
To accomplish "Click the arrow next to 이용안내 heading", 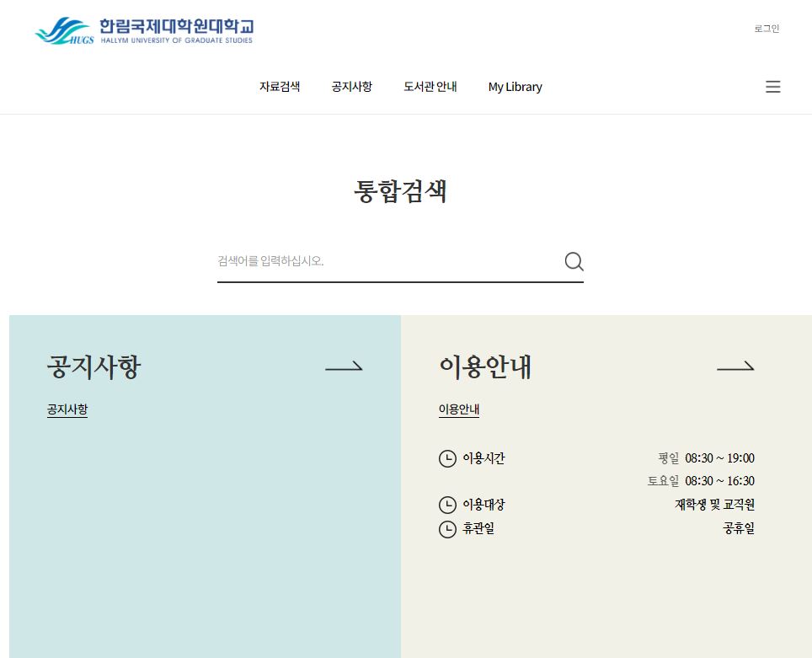I will (x=735, y=366).
